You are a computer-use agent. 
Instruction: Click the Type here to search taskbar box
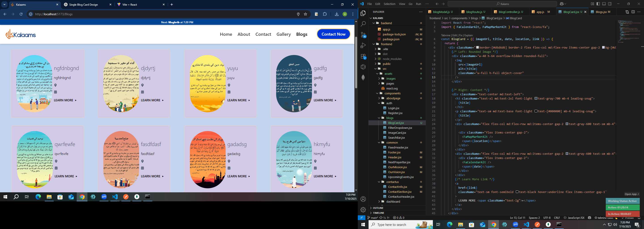click(x=400, y=225)
